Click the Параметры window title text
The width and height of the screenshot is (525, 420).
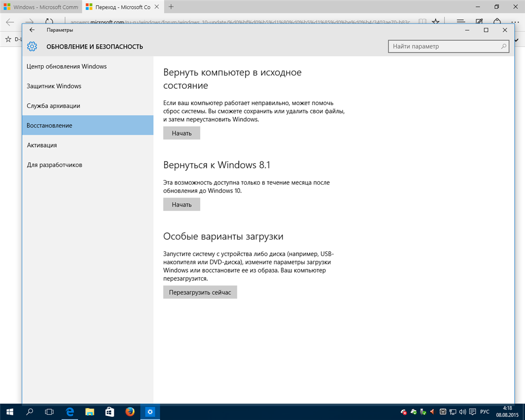[x=60, y=30]
